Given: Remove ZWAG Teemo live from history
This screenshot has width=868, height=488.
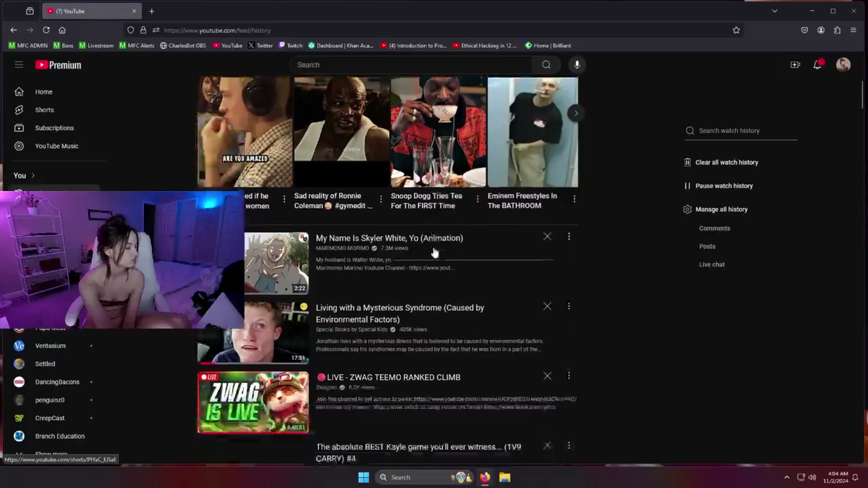Looking at the screenshot, I should tap(547, 375).
